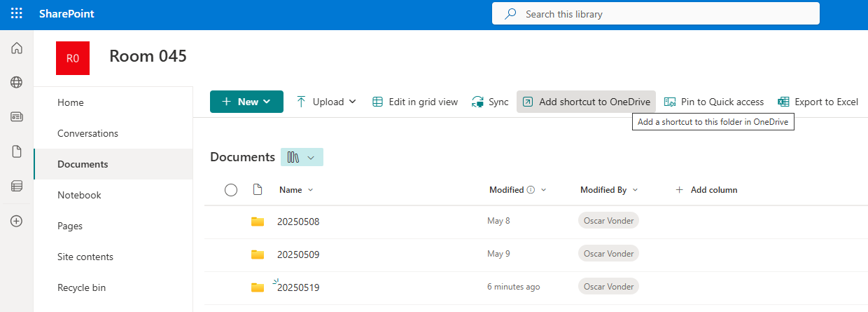Image resolution: width=868 pixels, height=312 pixels.
Task: Open folder 20250519
Action: pyautogui.click(x=298, y=287)
